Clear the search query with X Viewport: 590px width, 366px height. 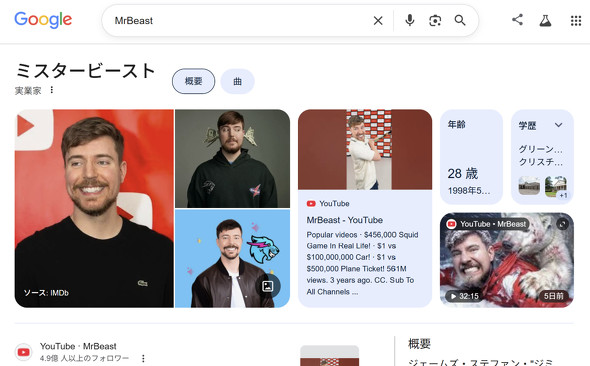pyautogui.click(x=378, y=21)
